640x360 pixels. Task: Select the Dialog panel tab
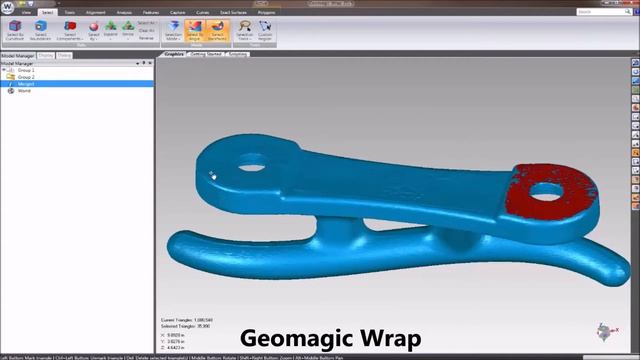click(64, 56)
